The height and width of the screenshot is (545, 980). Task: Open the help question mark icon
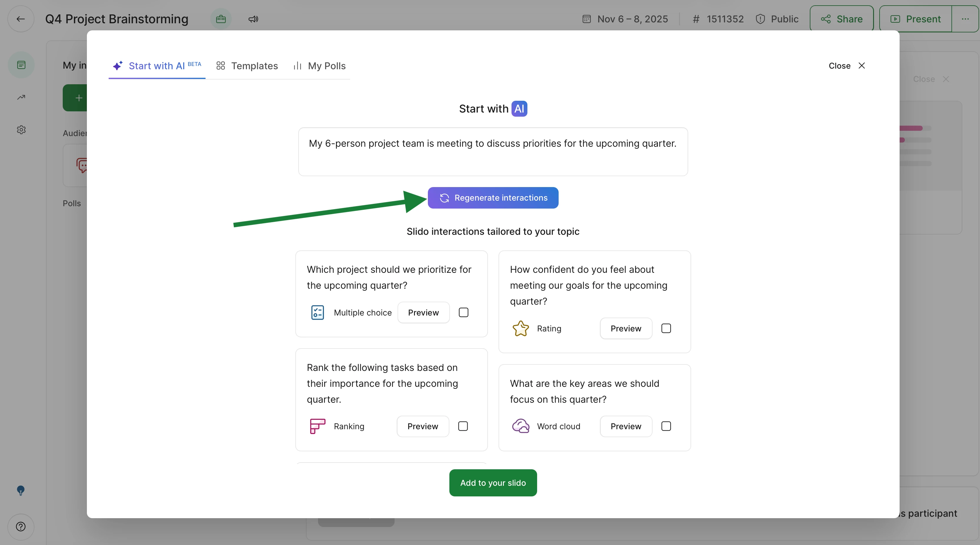tap(21, 527)
